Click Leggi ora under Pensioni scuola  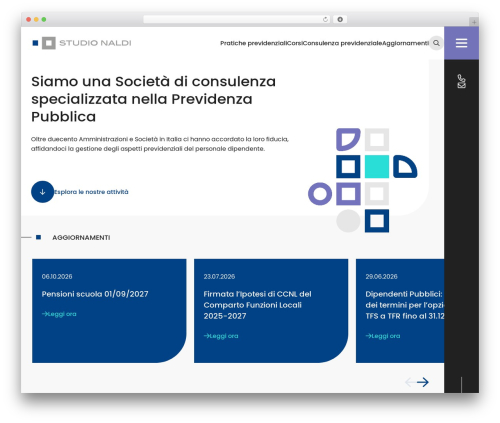[59, 314]
